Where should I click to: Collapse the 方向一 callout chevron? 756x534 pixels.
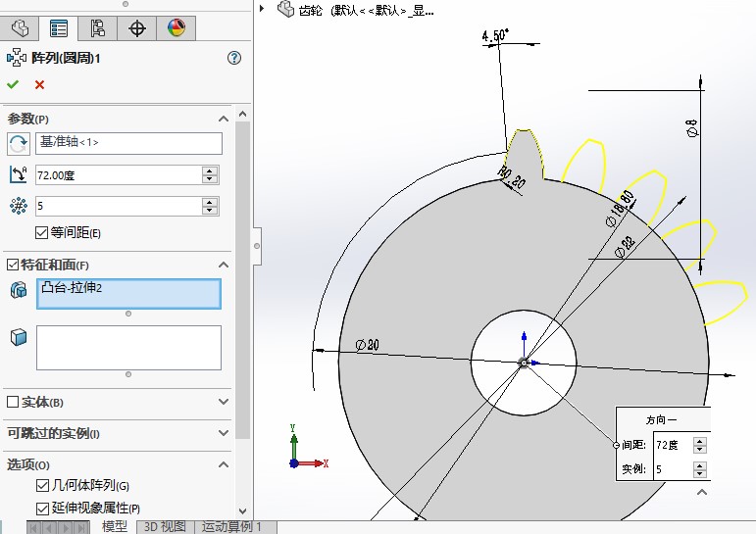(x=702, y=492)
